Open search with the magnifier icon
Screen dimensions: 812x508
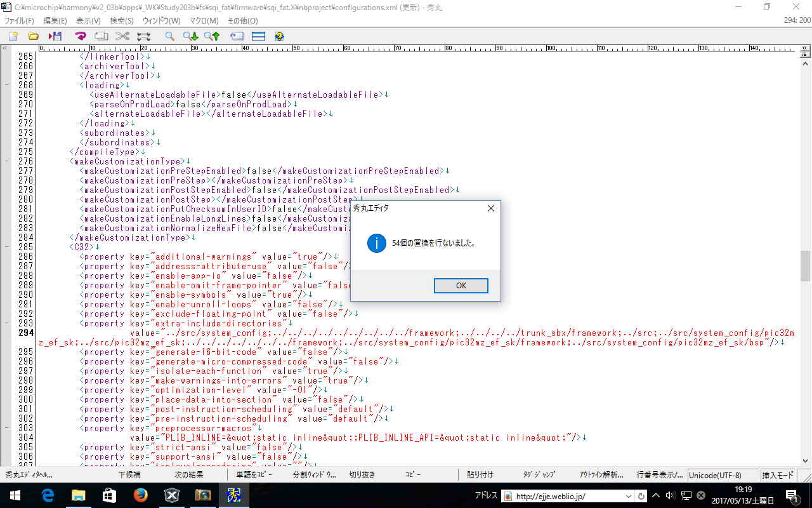tap(169, 36)
